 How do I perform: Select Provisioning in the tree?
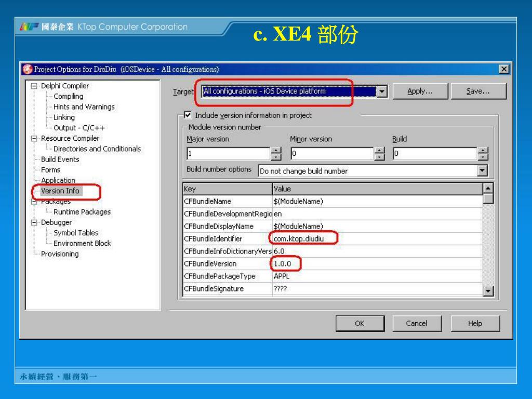coord(60,254)
